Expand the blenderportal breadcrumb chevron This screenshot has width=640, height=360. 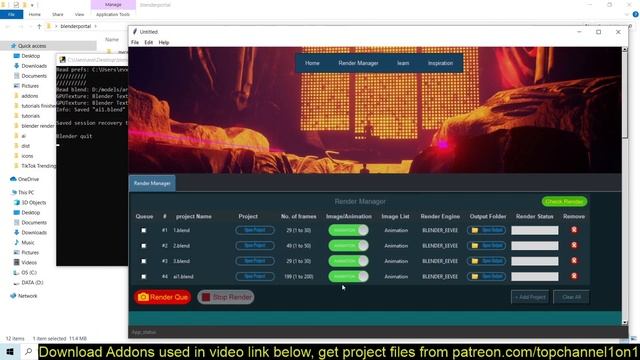96,26
